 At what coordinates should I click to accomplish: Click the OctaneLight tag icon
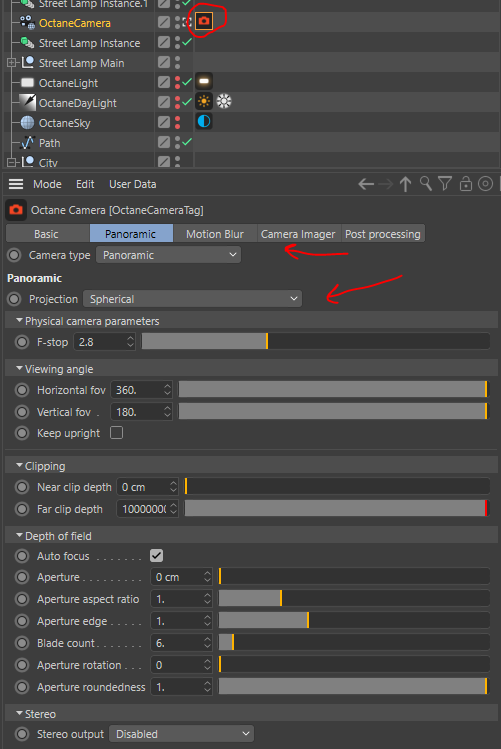204,82
